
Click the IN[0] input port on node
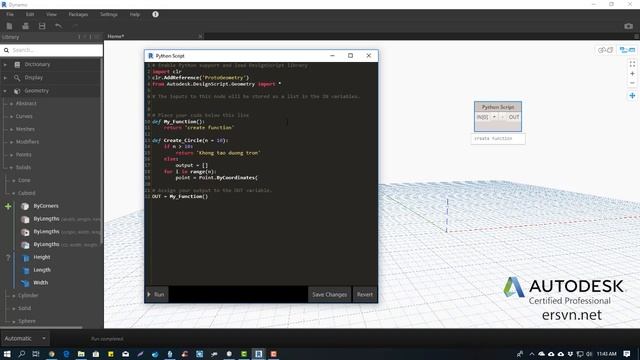tap(482, 117)
